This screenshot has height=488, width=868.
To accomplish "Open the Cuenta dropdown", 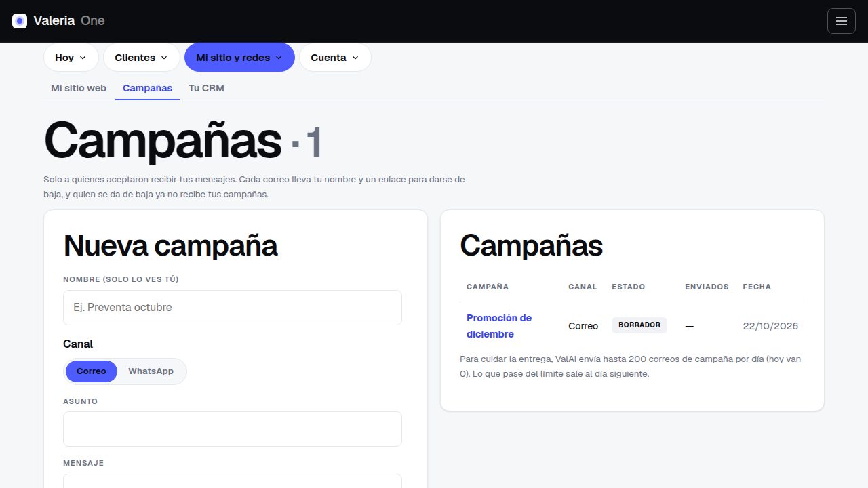I will (x=335, y=58).
